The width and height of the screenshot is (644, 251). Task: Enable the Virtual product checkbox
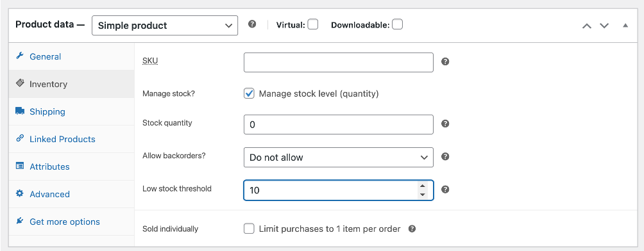pos(313,24)
